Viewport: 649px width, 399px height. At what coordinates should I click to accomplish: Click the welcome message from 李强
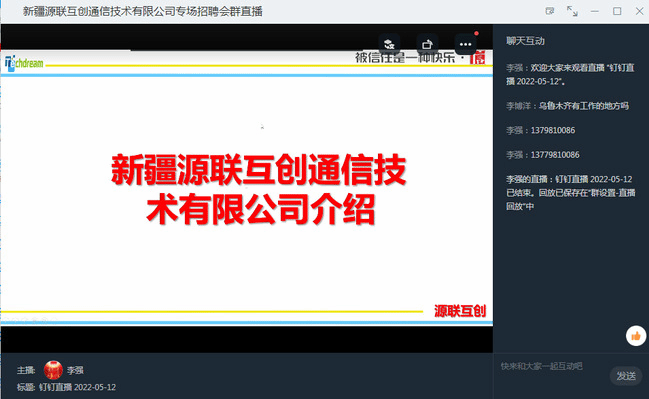[x=570, y=75]
